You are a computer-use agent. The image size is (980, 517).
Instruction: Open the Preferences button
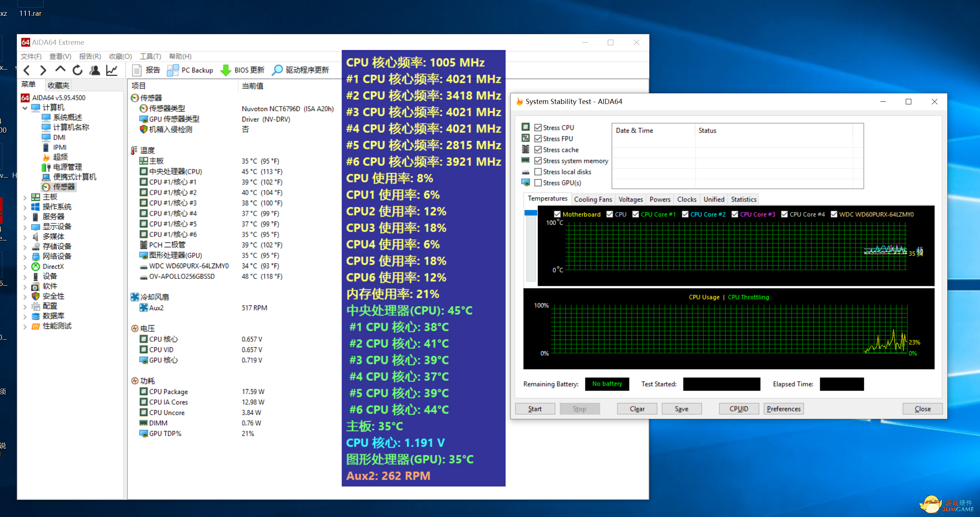784,409
